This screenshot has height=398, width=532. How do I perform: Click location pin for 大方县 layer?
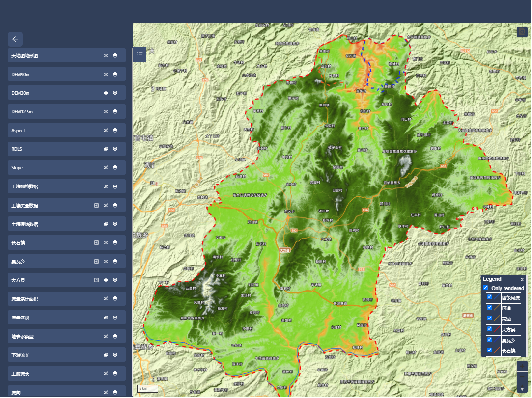click(x=115, y=280)
